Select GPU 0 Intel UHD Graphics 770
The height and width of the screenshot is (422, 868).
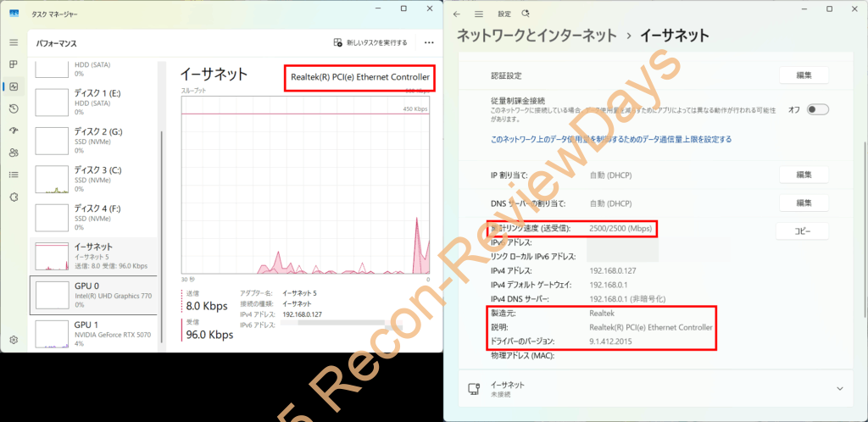click(93, 296)
